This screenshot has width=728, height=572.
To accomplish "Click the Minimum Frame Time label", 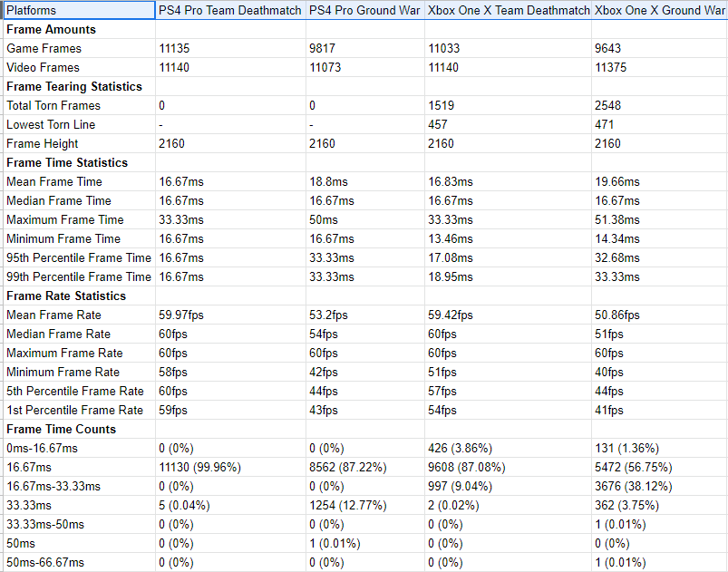I will tap(63, 238).
